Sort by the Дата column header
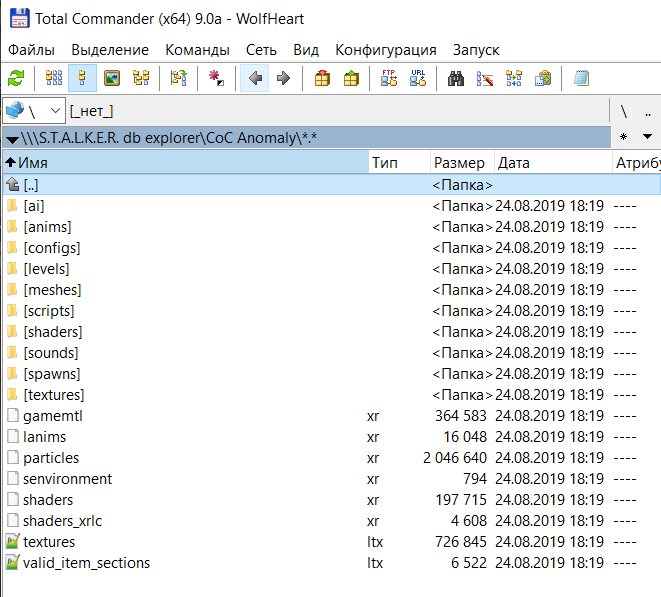661x597 pixels. point(553,163)
